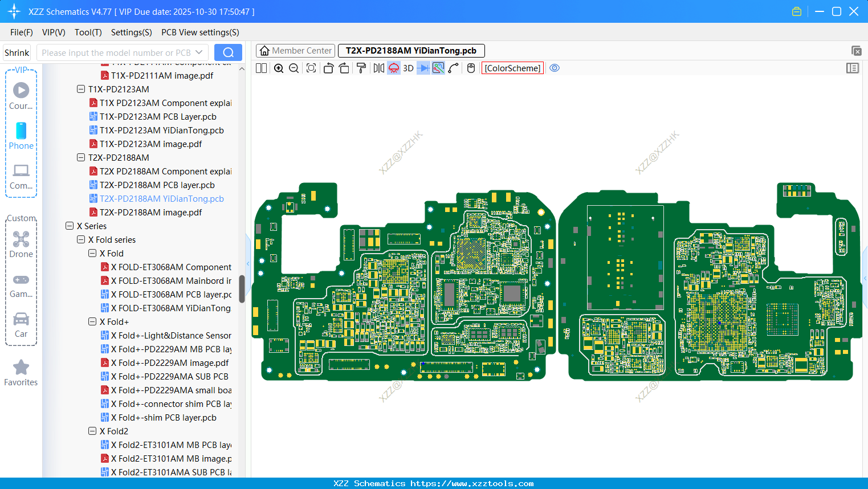Open the ColorScheme selector

point(512,68)
